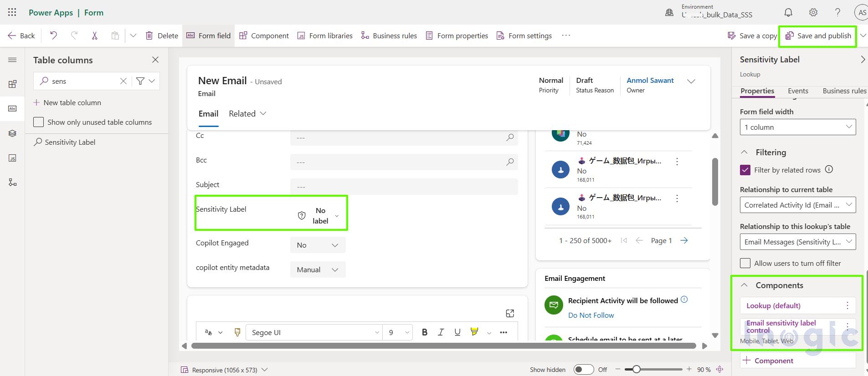The width and height of the screenshot is (868, 376).
Task: Open the Table columns pane icon
Action: (x=12, y=108)
